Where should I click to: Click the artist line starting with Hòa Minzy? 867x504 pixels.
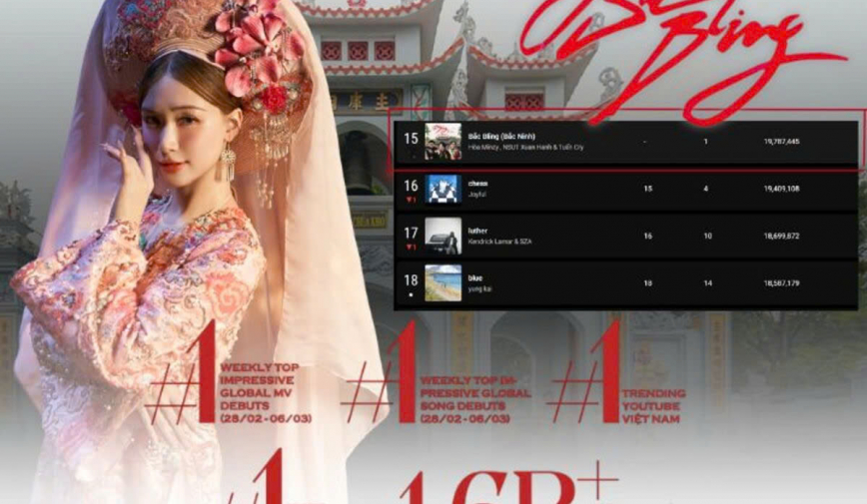tap(525, 147)
